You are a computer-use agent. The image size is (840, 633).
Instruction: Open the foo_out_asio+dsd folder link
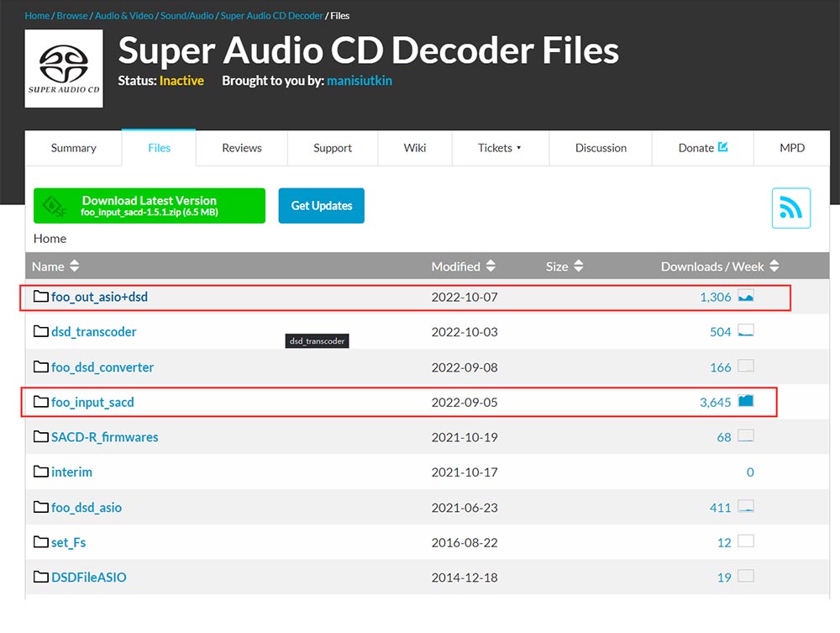(x=100, y=297)
